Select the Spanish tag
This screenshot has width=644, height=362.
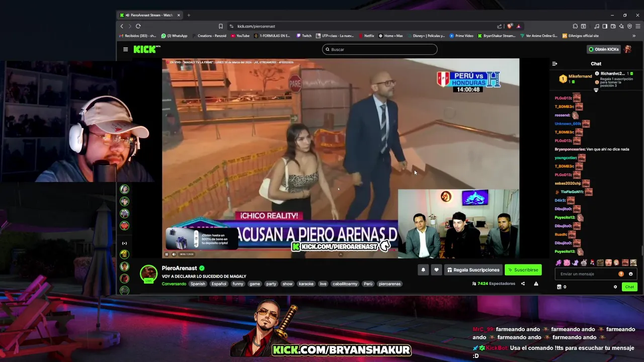198,284
